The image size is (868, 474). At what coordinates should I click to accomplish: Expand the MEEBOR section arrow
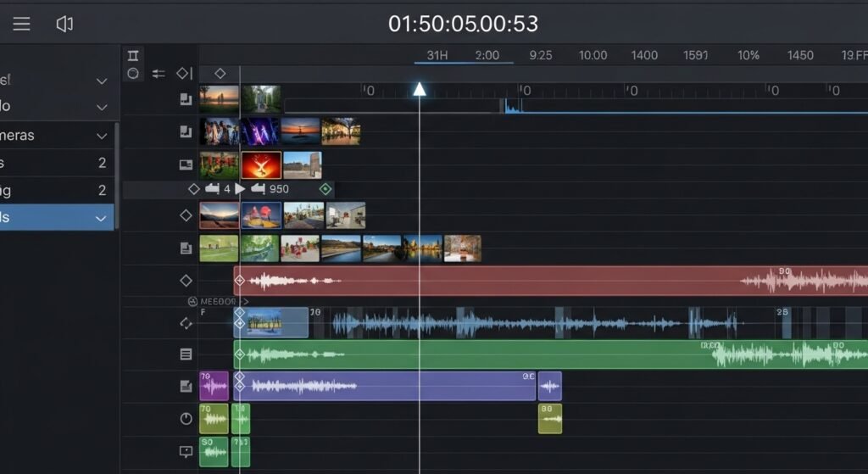(246, 301)
